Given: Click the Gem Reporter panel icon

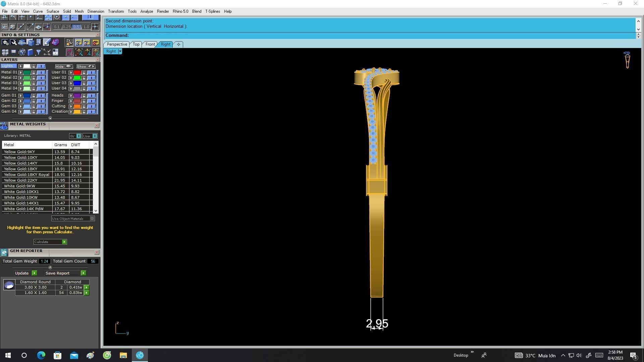Looking at the screenshot, I should click(4, 253).
